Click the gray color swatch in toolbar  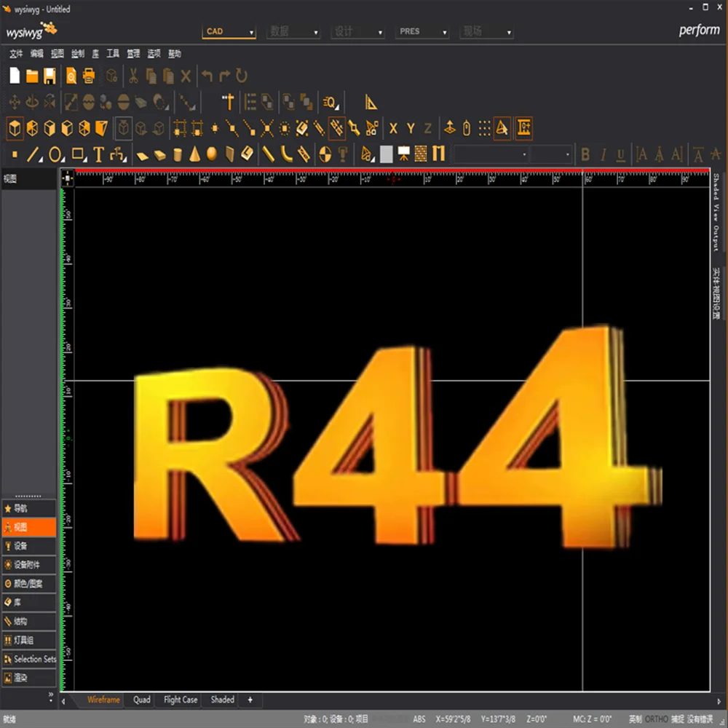387,154
